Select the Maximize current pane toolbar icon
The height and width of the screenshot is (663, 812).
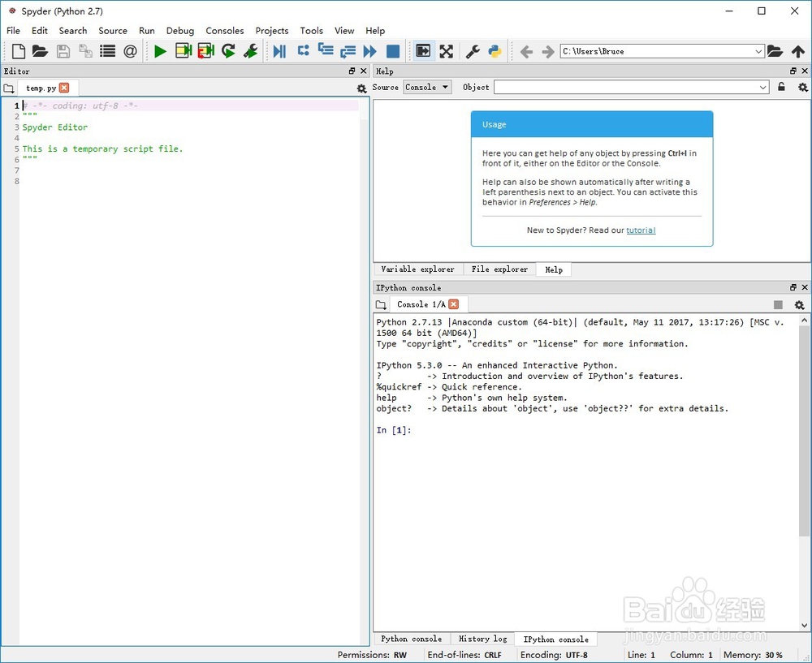point(423,51)
